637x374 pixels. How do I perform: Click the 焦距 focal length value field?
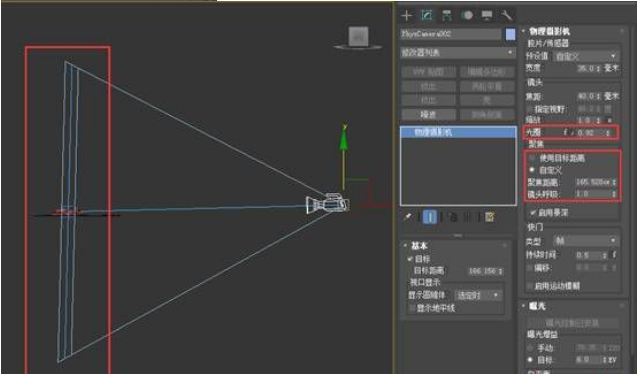click(585, 97)
